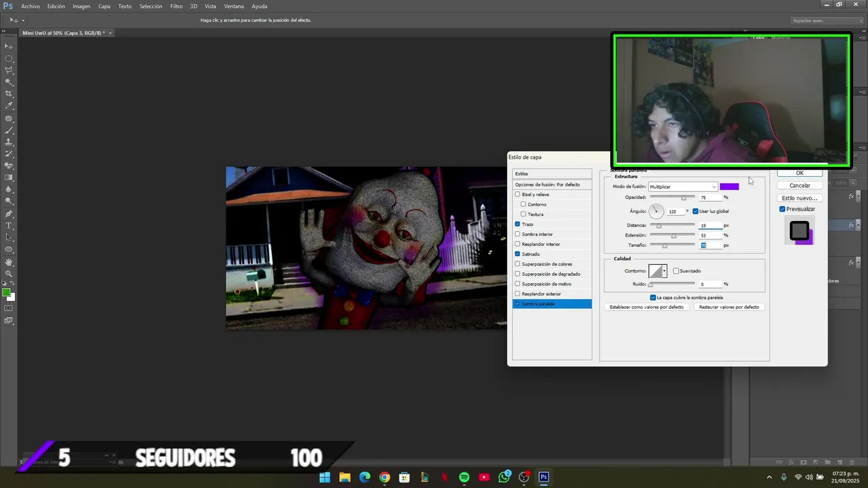Screen dimensions: 868x488
Task: Enable the Resplandor exterior checkbox
Action: pyautogui.click(x=517, y=293)
